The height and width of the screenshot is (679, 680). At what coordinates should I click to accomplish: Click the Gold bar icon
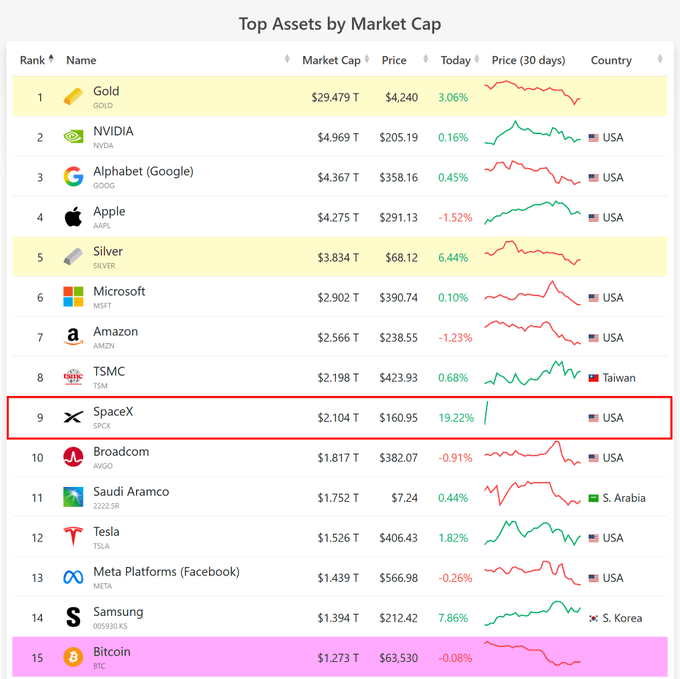coord(73,97)
